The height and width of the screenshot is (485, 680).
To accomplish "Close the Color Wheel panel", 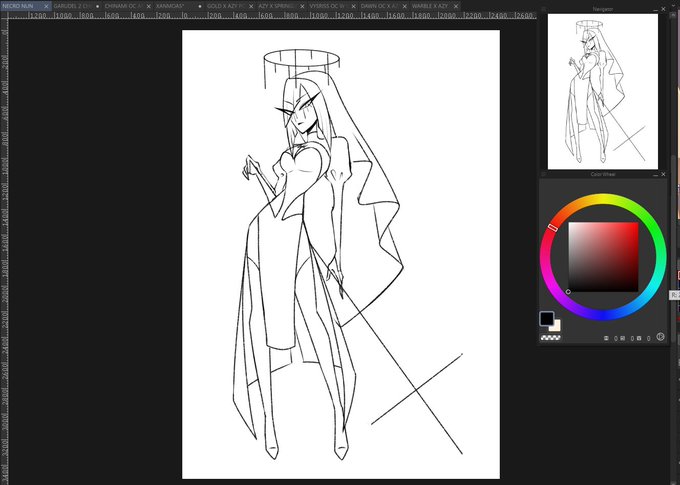I will tap(664, 174).
